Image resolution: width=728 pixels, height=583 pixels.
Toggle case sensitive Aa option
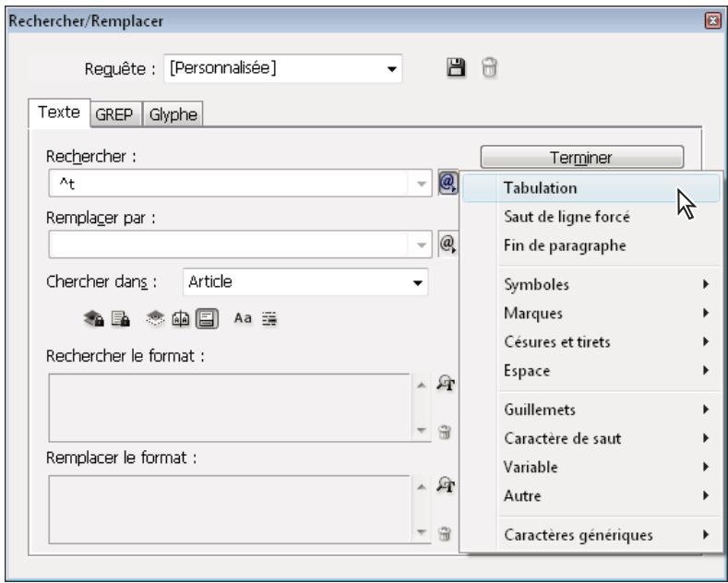point(243,318)
